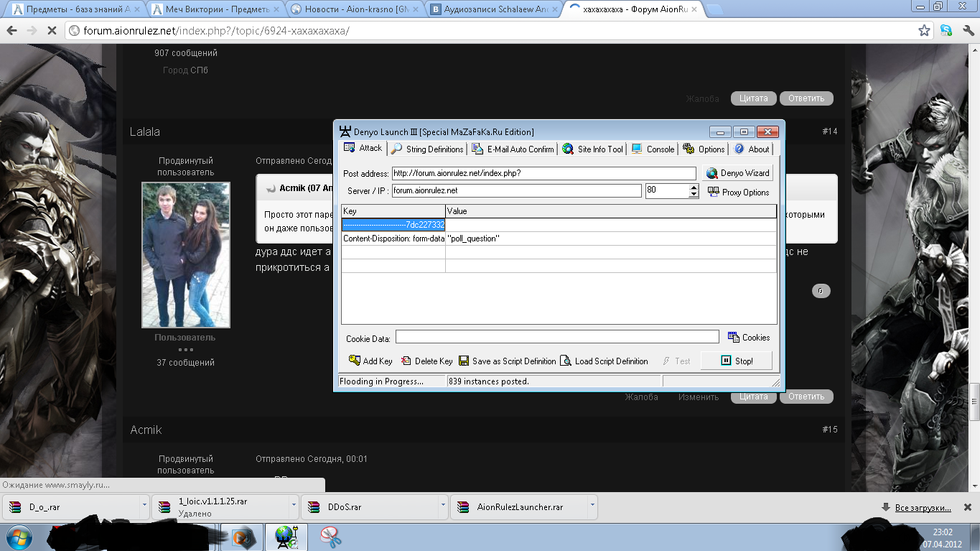
Task: Click the Post address field
Action: coord(543,173)
